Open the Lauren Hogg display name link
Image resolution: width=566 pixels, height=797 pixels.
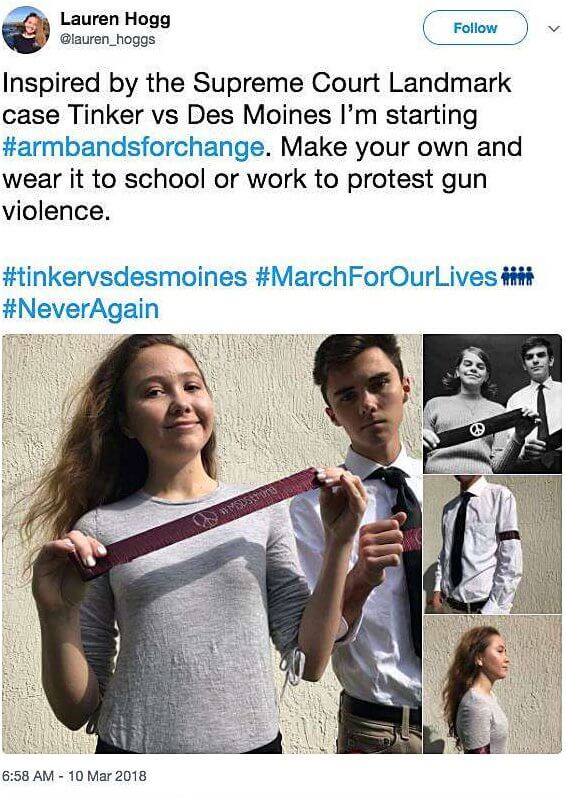click(x=115, y=20)
